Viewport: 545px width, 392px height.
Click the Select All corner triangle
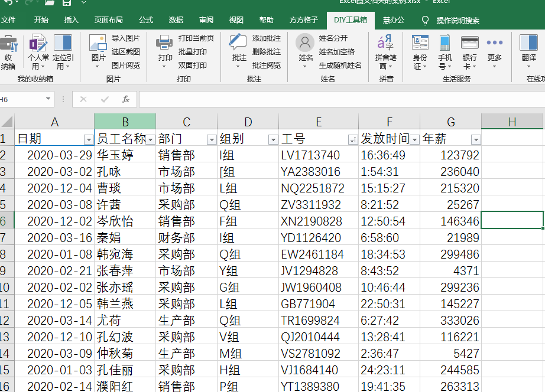pos(7,122)
